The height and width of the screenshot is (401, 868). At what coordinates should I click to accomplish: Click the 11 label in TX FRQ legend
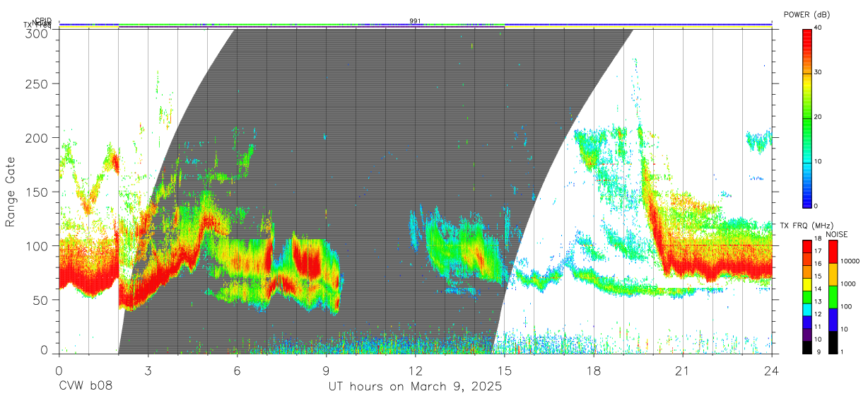coord(818,327)
